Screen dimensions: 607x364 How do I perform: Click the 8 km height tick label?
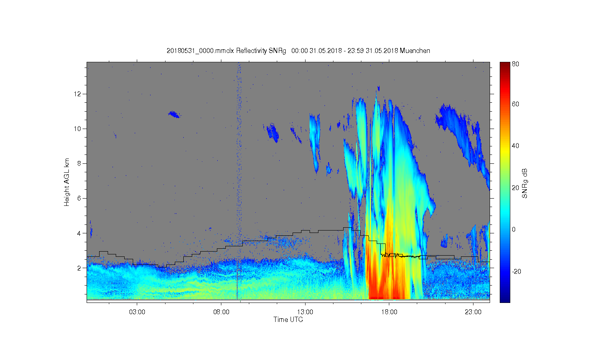pyautogui.click(x=80, y=163)
